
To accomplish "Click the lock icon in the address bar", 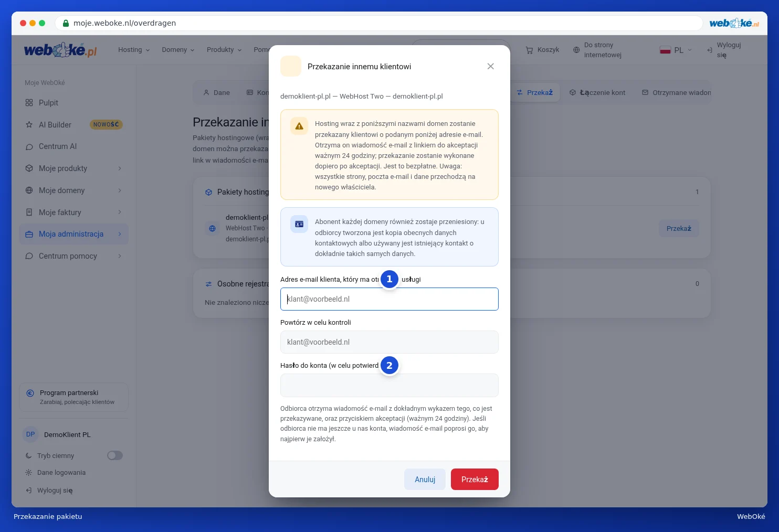I will click(x=66, y=23).
